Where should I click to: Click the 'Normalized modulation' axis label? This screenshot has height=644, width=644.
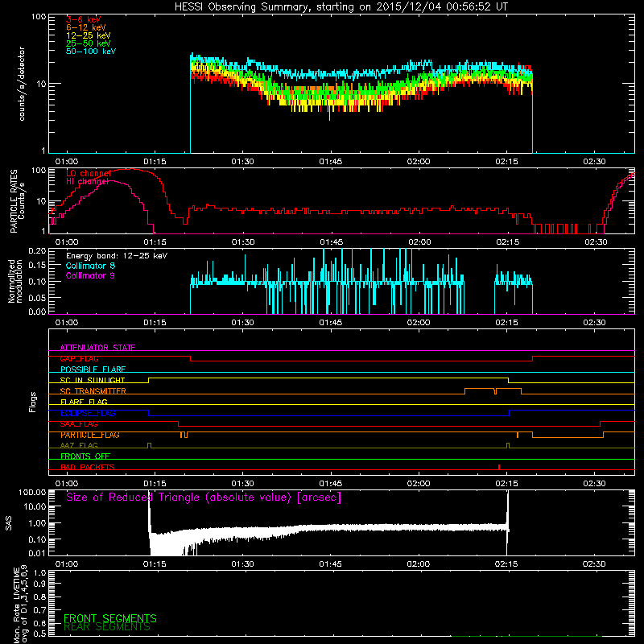15,281
